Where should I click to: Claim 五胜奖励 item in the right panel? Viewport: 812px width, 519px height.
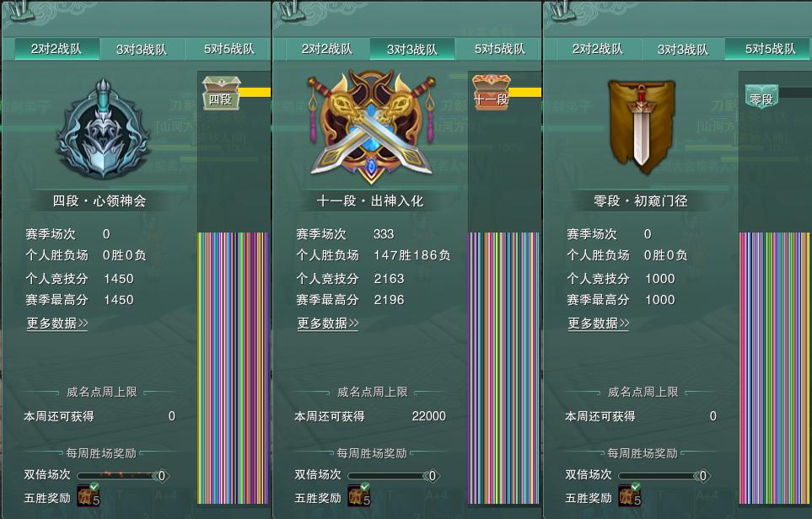tap(630, 495)
